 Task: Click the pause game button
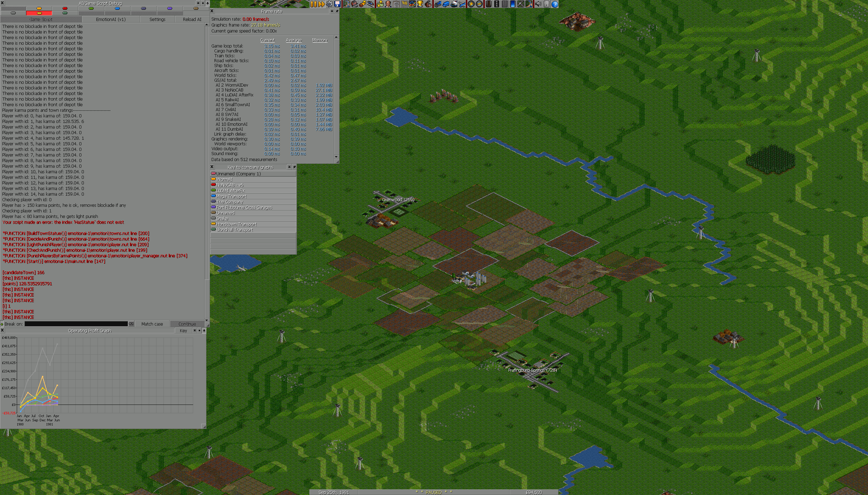coord(314,4)
